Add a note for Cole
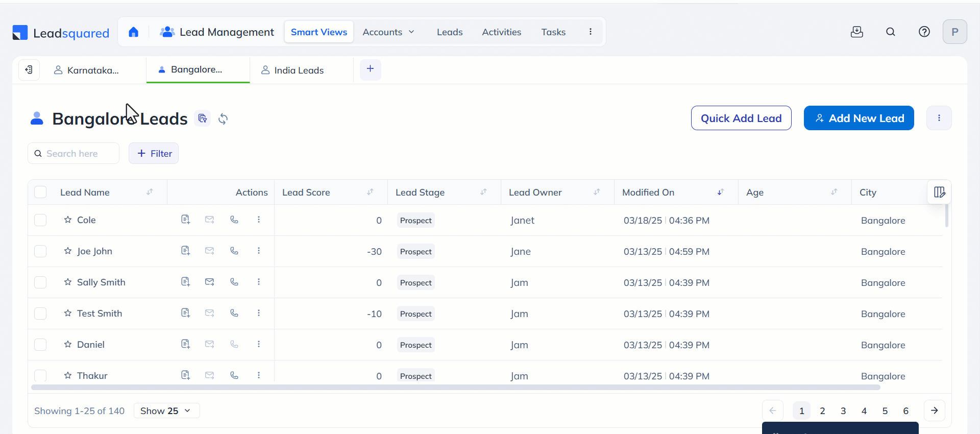 (x=186, y=220)
